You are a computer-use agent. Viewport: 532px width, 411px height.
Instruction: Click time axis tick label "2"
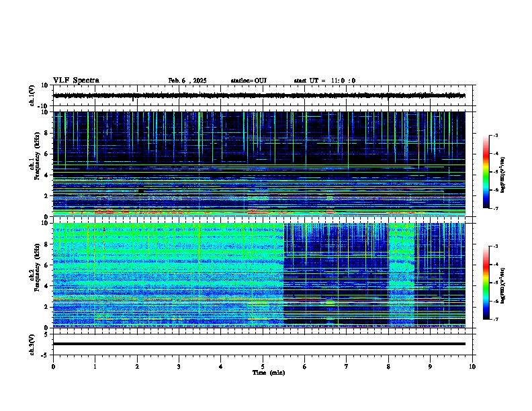(137, 367)
